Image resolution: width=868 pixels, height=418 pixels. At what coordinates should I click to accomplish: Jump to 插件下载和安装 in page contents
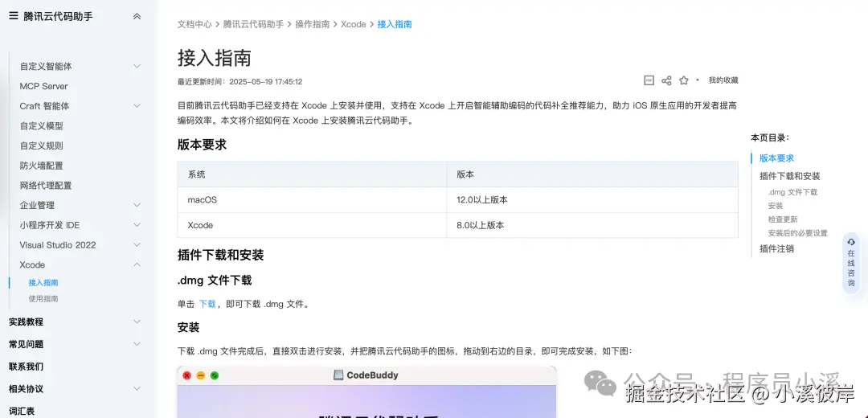coord(790,176)
